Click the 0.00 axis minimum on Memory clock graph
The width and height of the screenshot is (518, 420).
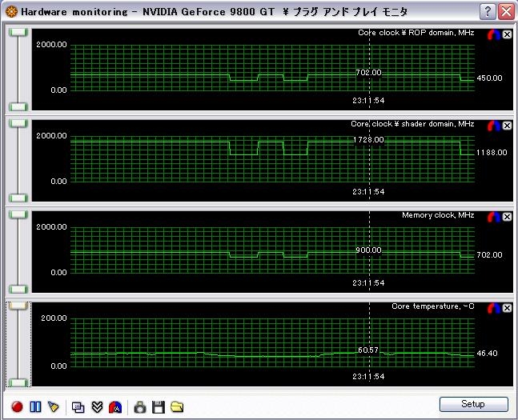coord(58,273)
